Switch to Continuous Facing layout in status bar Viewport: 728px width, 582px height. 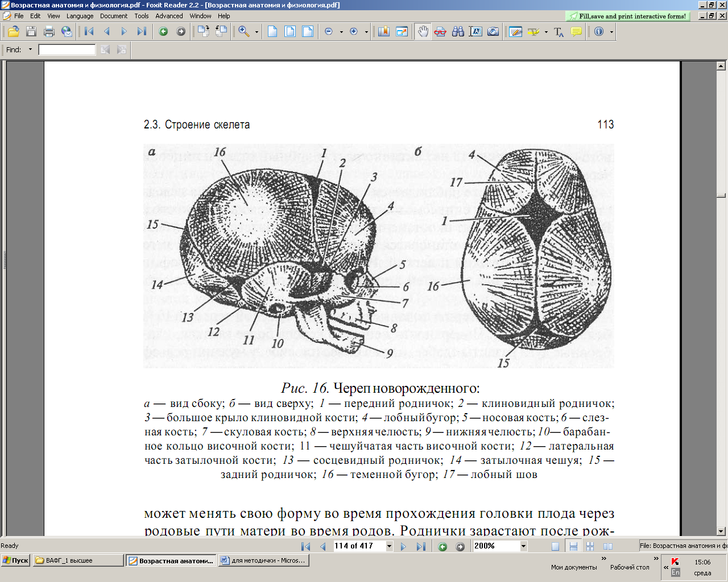click(x=590, y=546)
